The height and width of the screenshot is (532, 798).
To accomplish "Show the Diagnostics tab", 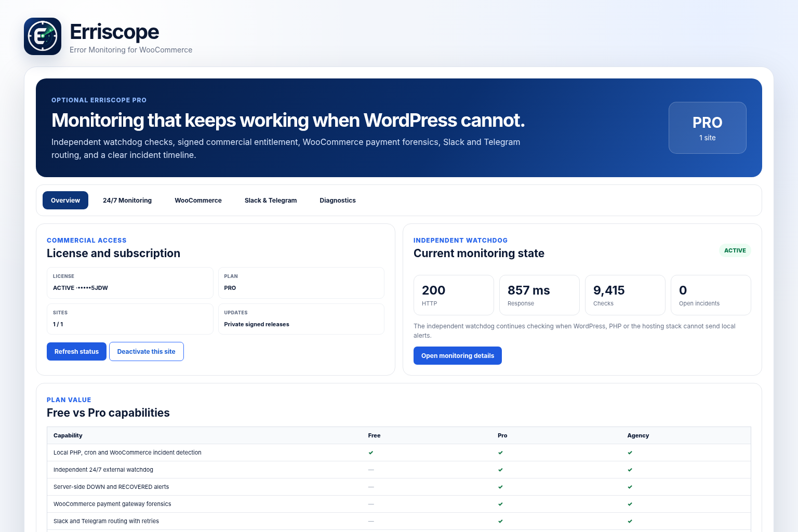I will pyautogui.click(x=338, y=201).
